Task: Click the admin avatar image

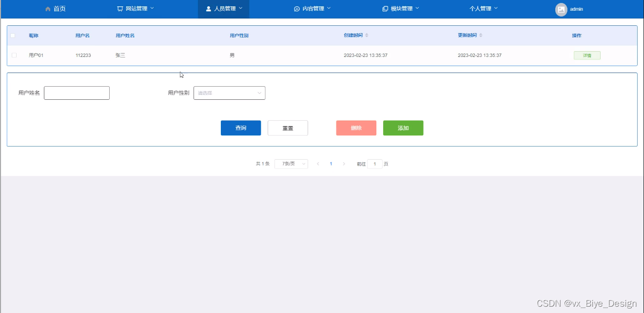Action: pyautogui.click(x=561, y=9)
